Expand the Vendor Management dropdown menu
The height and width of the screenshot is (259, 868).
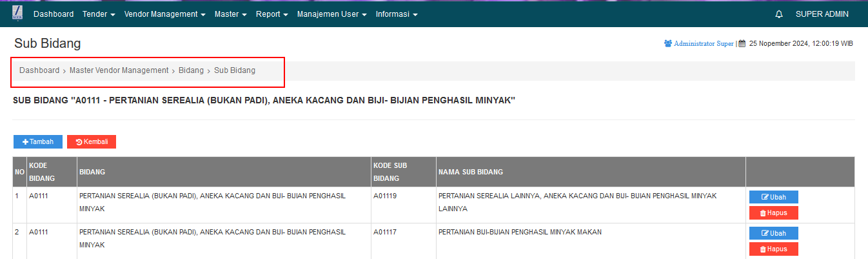coord(164,14)
